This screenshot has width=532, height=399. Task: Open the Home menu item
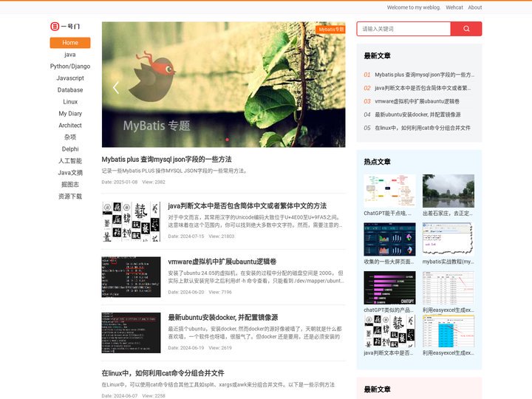click(x=70, y=43)
